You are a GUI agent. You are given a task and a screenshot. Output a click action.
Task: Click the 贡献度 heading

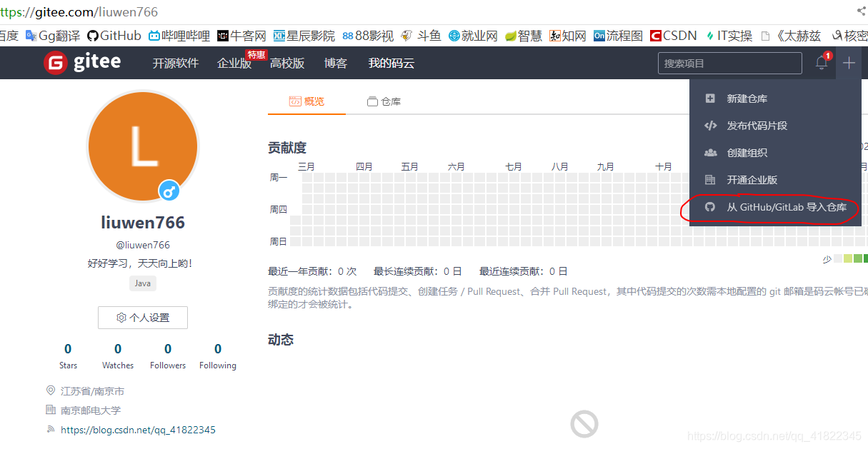[287, 148]
